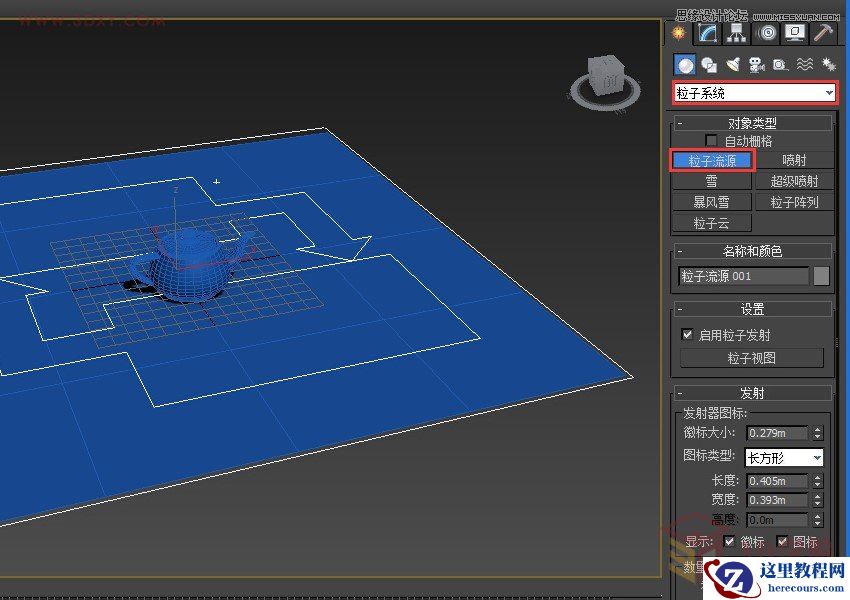Open the Motion panel icon
850x600 pixels.
pyautogui.click(x=766, y=33)
